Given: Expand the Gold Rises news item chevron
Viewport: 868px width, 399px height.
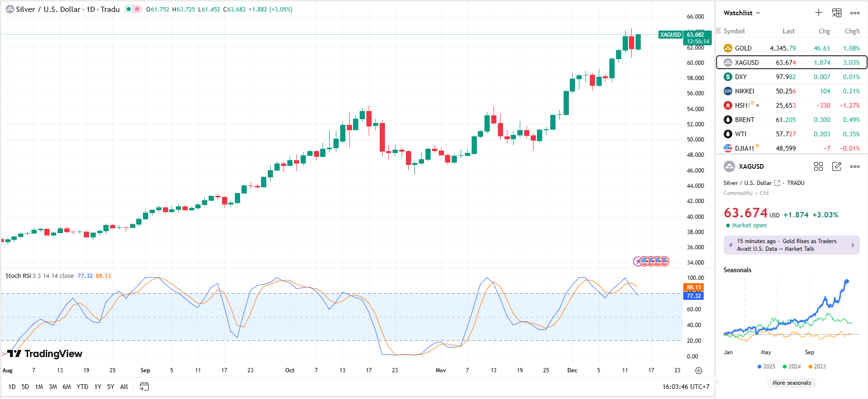Looking at the screenshot, I should click(852, 245).
